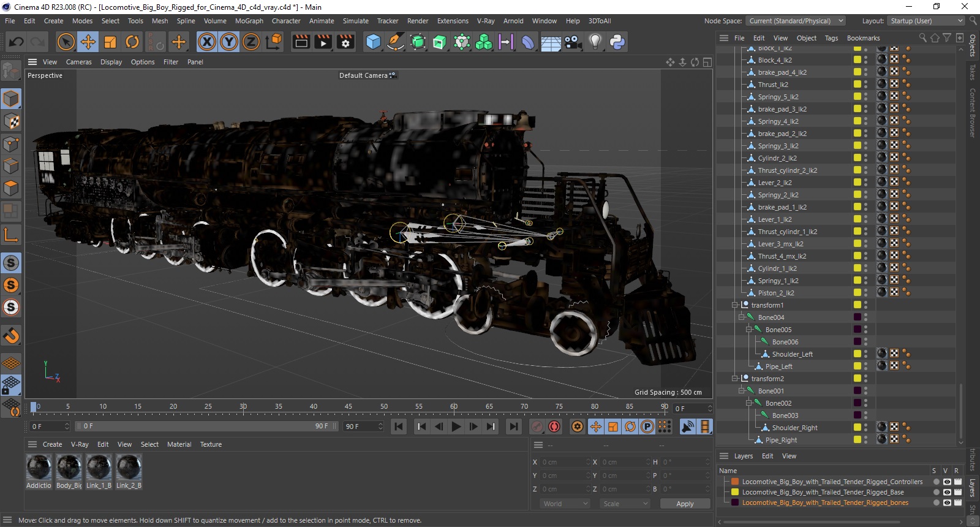Select the Addictio material thumbnail
The height and width of the screenshot is (527, 980).
(x=39, y=468)
